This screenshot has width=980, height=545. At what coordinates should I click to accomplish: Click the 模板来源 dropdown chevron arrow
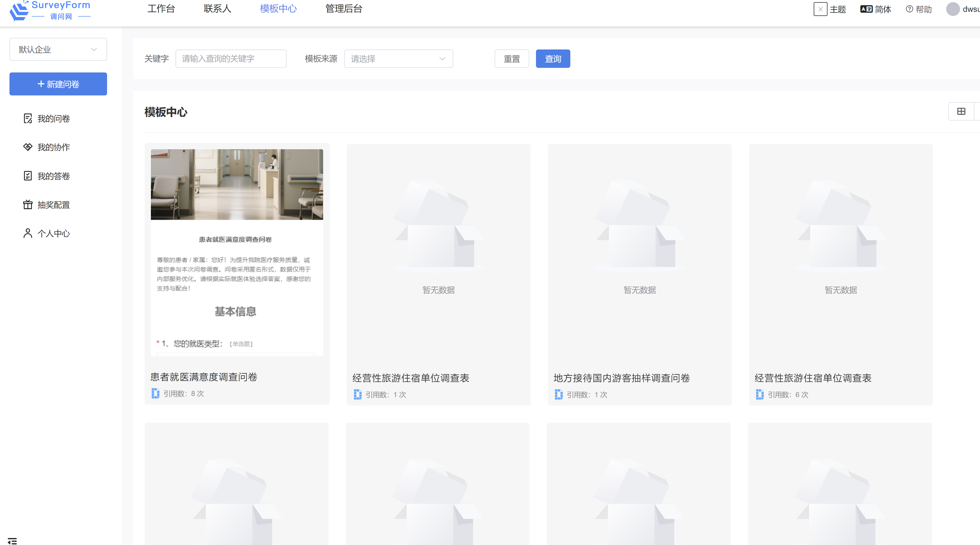(442, 59)
